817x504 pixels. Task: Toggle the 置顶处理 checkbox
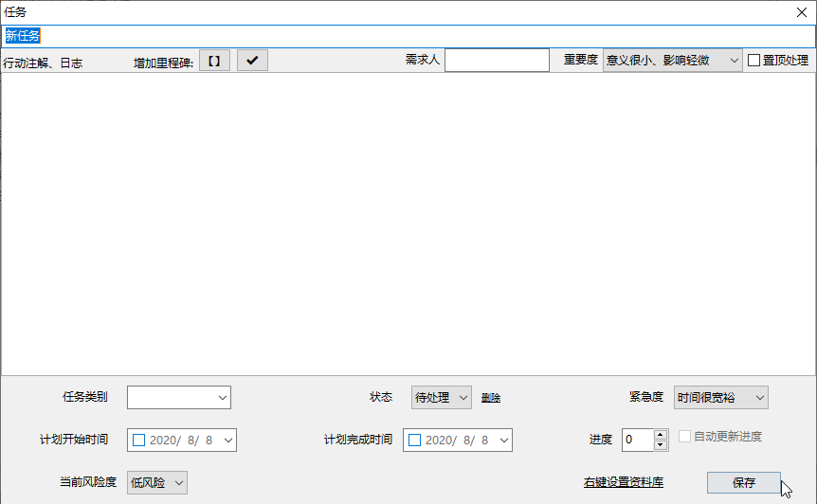753,61
